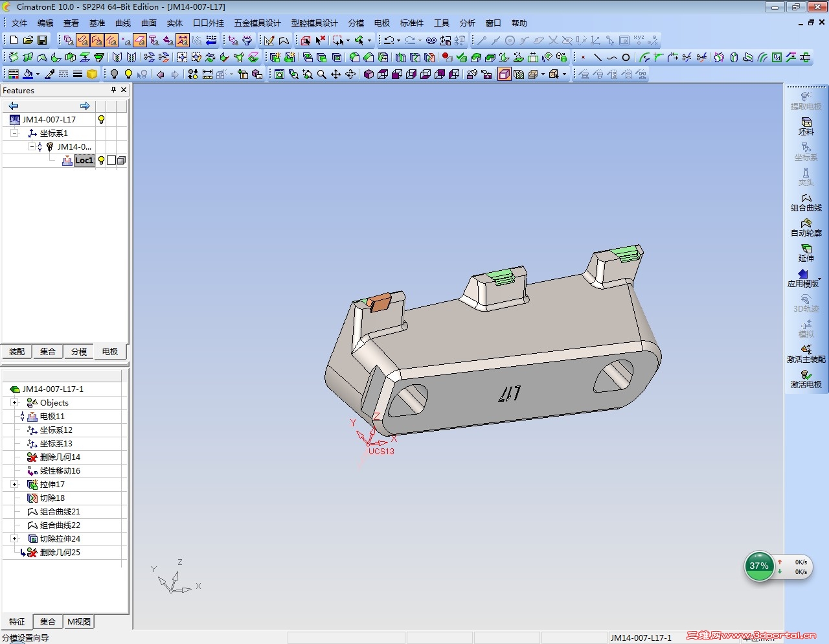Select the draw point icon
Viewport: 829px width, 644px height.
[x=583, y=58]
